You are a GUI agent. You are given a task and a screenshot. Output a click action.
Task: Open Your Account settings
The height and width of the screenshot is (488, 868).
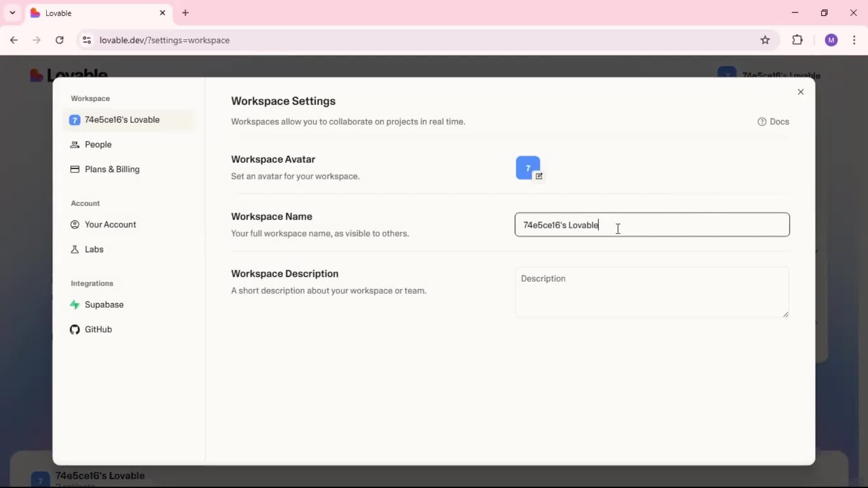pyautogui.click(x=129, y=225)
